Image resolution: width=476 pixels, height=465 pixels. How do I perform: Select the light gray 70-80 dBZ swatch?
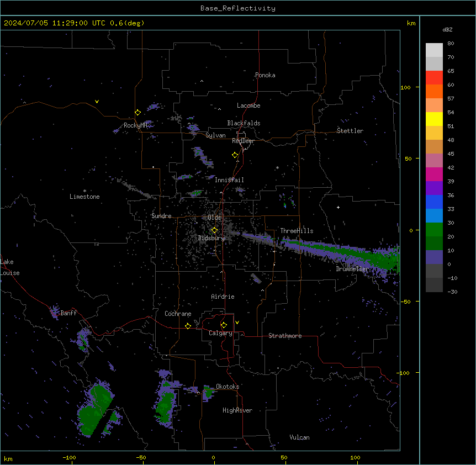pos(434,50)
